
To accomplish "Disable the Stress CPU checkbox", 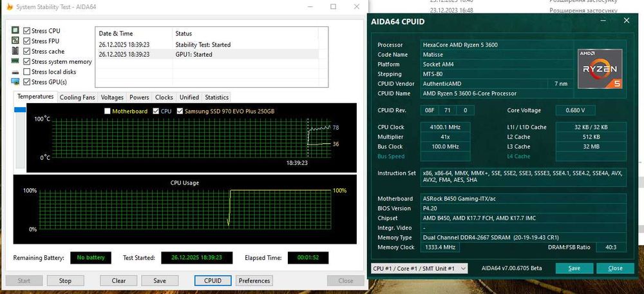I will point(26,31).
